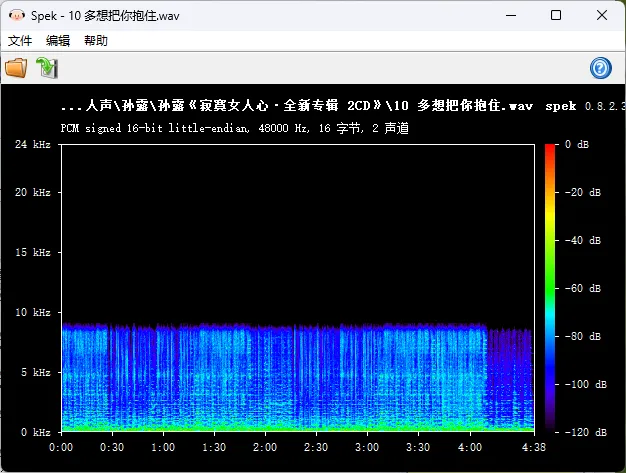Image resolution: width=626 pixels, height=473 pixels.
Task: Open the 帮助 menu
Action: (96, 41)
